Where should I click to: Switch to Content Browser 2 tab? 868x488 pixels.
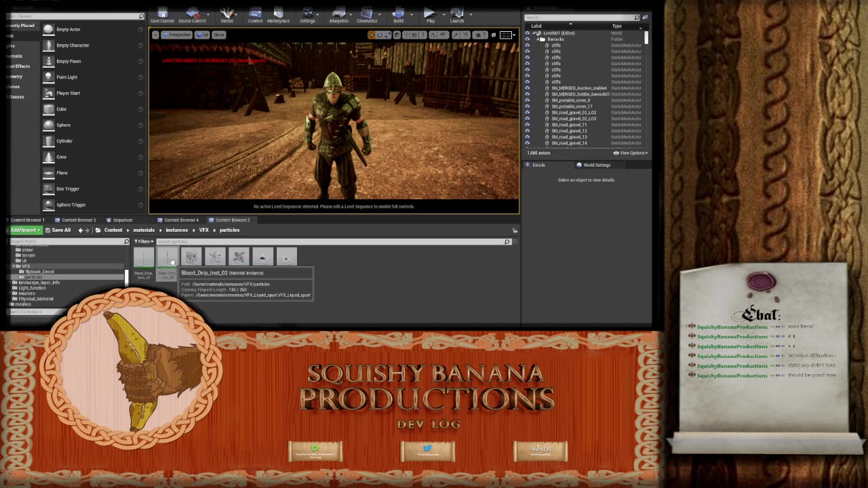pos(75,220)
